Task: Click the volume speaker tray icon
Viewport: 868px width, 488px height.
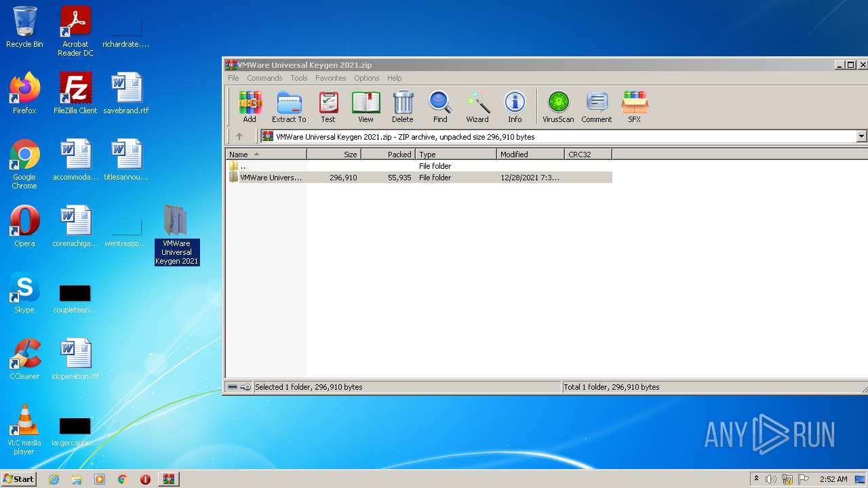Action: (771, 479)
